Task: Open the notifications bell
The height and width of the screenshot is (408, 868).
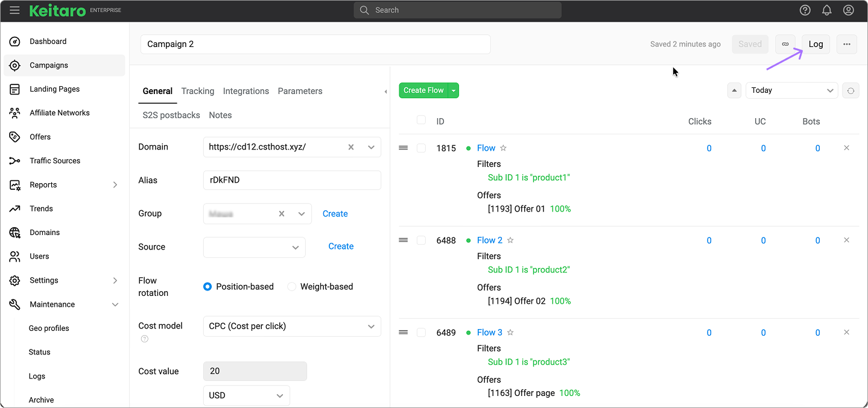Action: click(x=826, y=10)
